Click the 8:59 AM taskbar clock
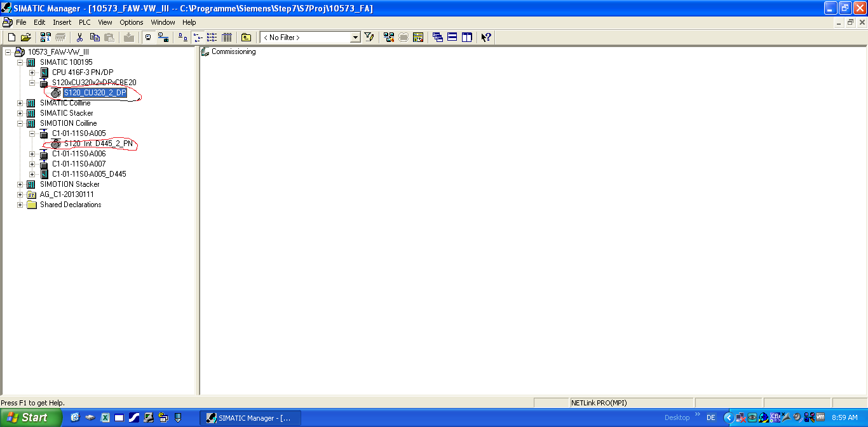The width and height of the screenshot is (868, 427). coord(844,417)
